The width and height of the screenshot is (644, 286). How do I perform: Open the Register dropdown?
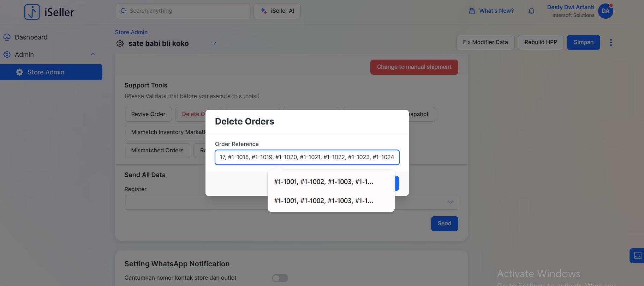[450, 202]
